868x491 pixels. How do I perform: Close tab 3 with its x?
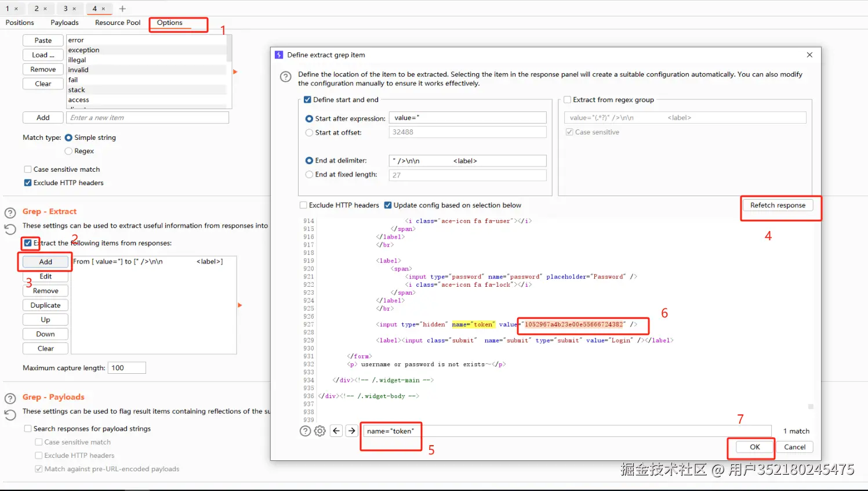tap(74, 9)
